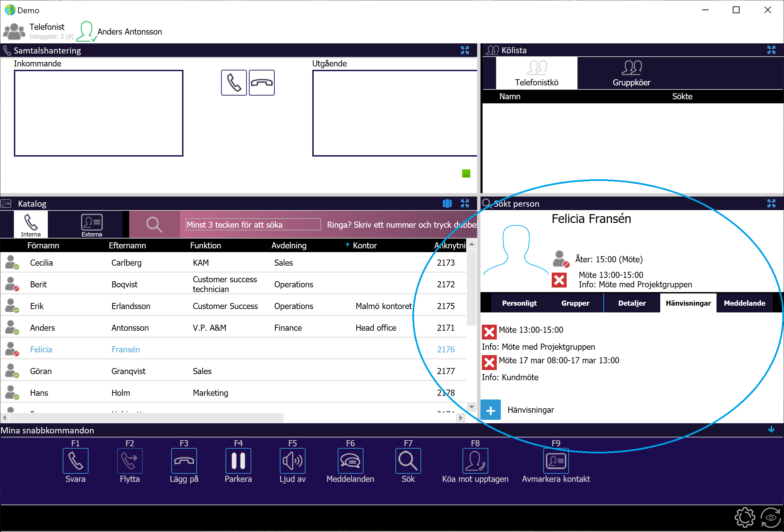This screenshot has width=784, height=532.
Task: Expand the Kölista panel
Action: pyautogui.click(x=771, y=50)
